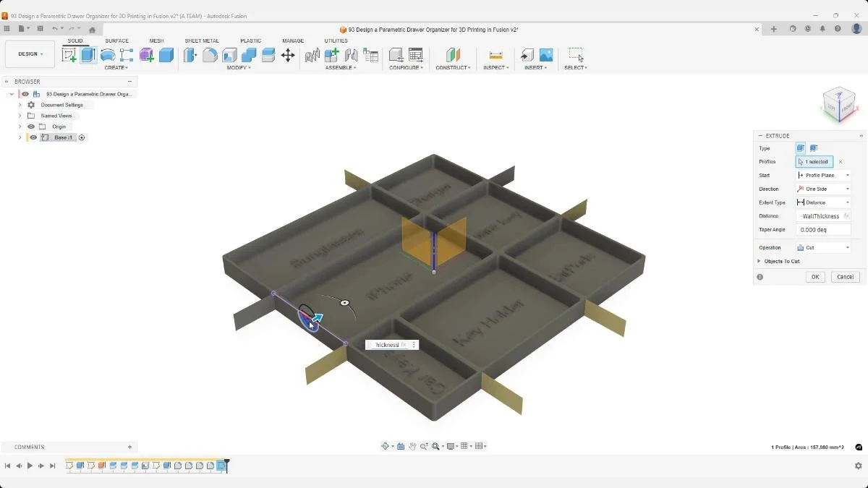Image resolution: width=868 pixels, height=488 pixels.
Task: Select the Revolve tool on the toolbar
Action: pyautogui.click(x=107, y=54)
